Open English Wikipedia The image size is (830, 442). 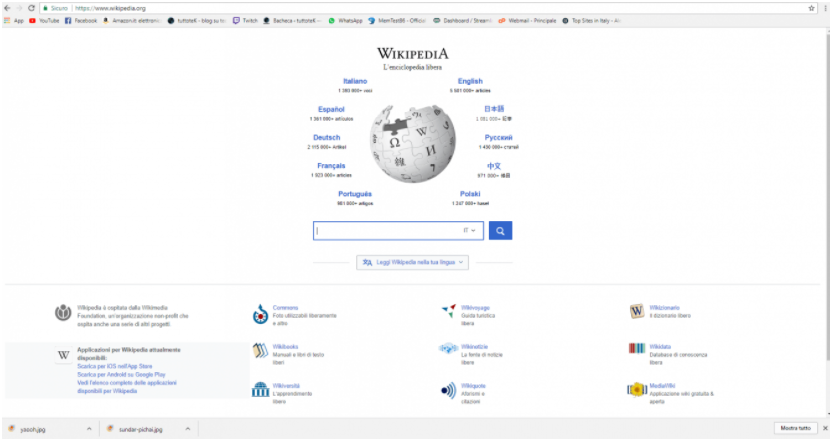click(x=470, y=81)
